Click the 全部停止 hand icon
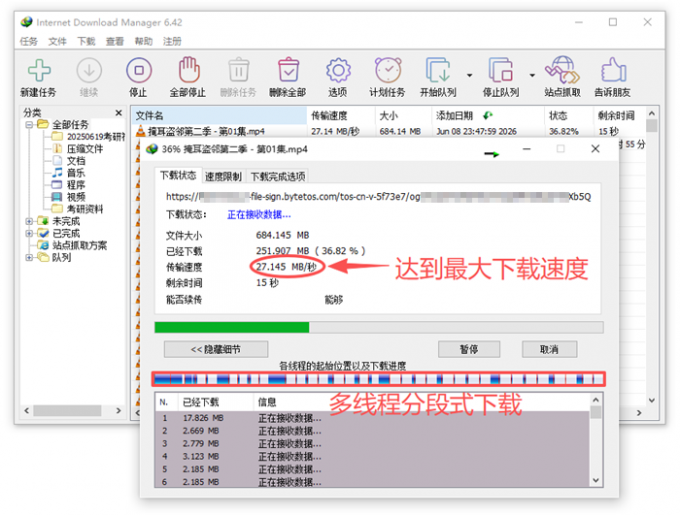This screenshot has width=680, height=515. pos(189,69)
